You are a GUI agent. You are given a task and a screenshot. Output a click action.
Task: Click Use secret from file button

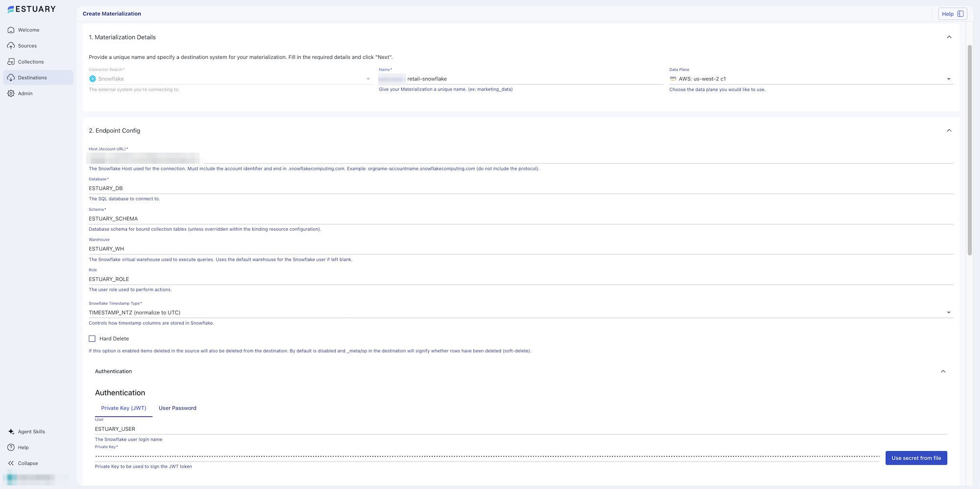pyautogui.click(x=916, y=458)
